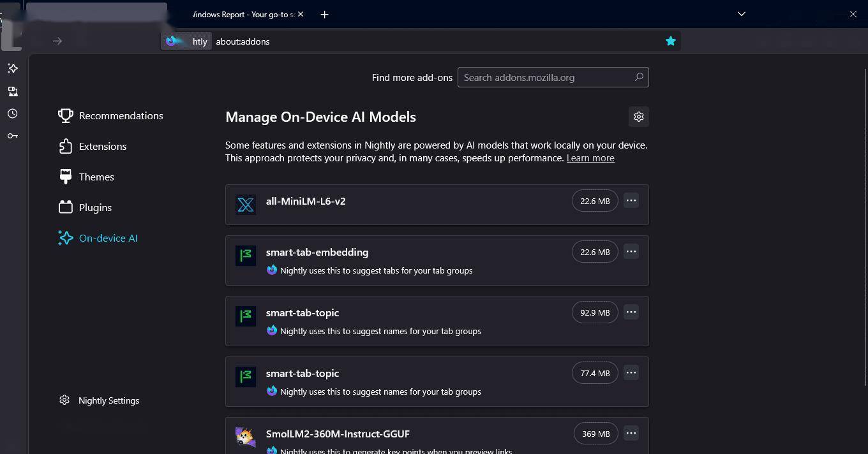Viewport: 868px width, 454px height.
Task: Click the 'Find more add-ons' label
Action: click(412, 77)
